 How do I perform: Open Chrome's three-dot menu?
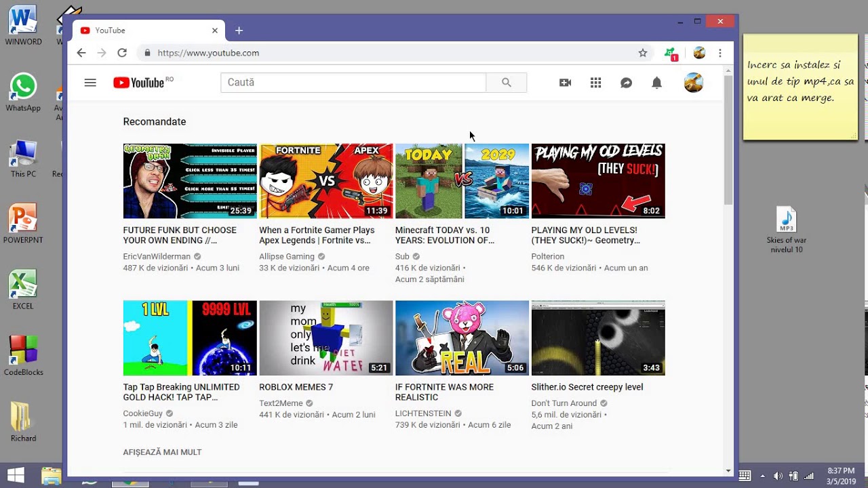coord(720,53)
